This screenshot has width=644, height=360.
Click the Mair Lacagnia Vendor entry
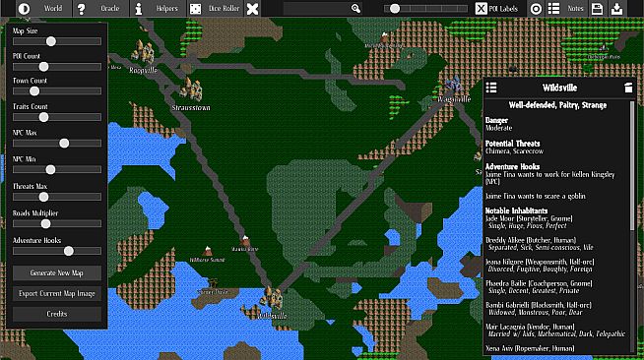[x=555, y=330]
